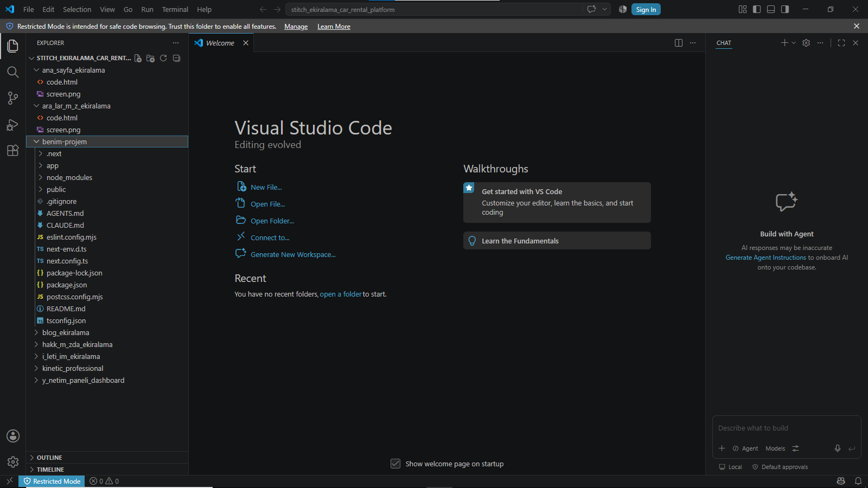Open Get started with VS Code walkthrough
This screenshot has height=488, width=868.
point(557,202)
